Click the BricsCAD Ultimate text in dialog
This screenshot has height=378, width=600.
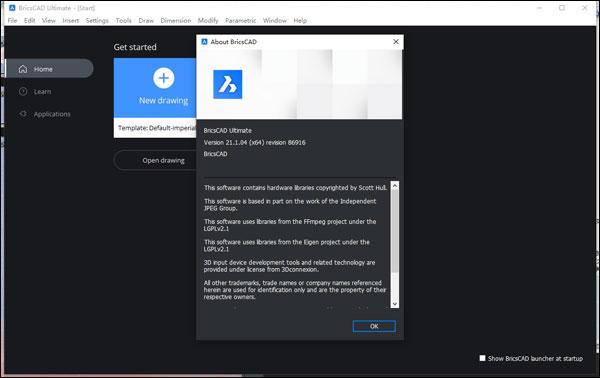pos(228,130)
